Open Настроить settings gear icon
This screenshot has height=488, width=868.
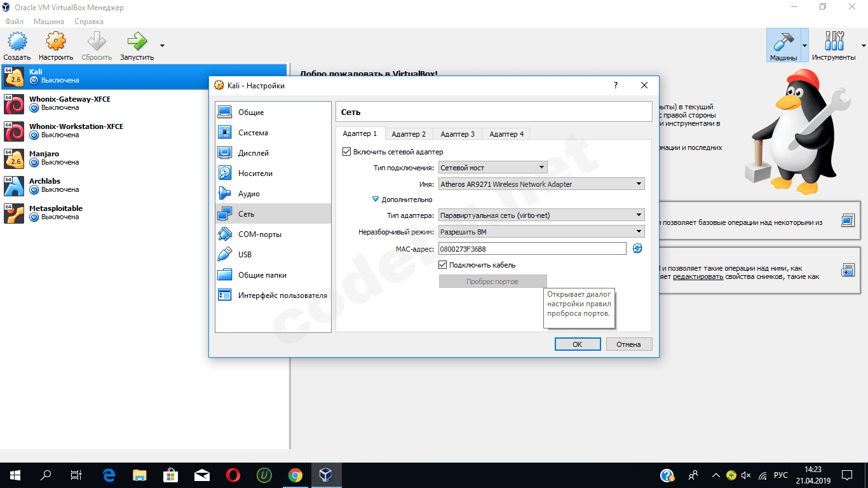coord(56,43)
